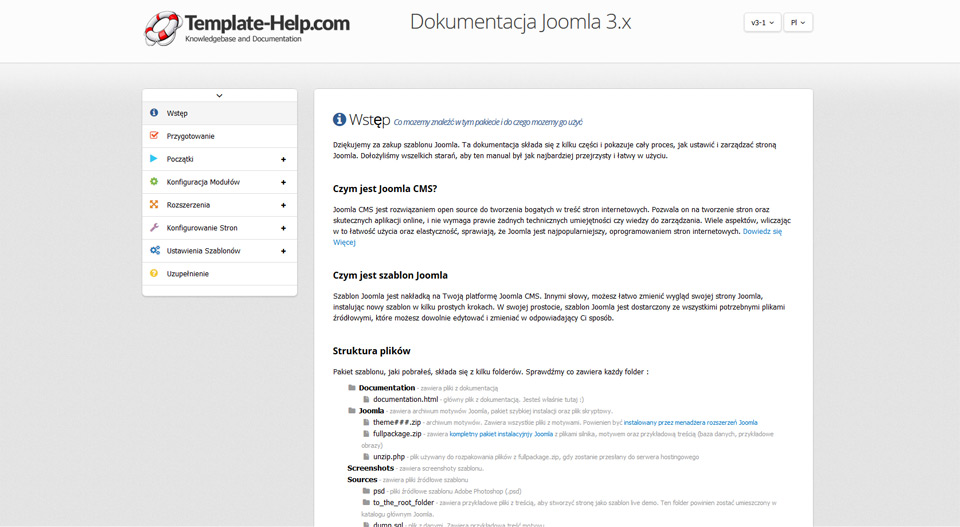Open the Pl language dropdown
Viewport: 960px width, 527px height.
pyautogui.click(x=798, y=23)
